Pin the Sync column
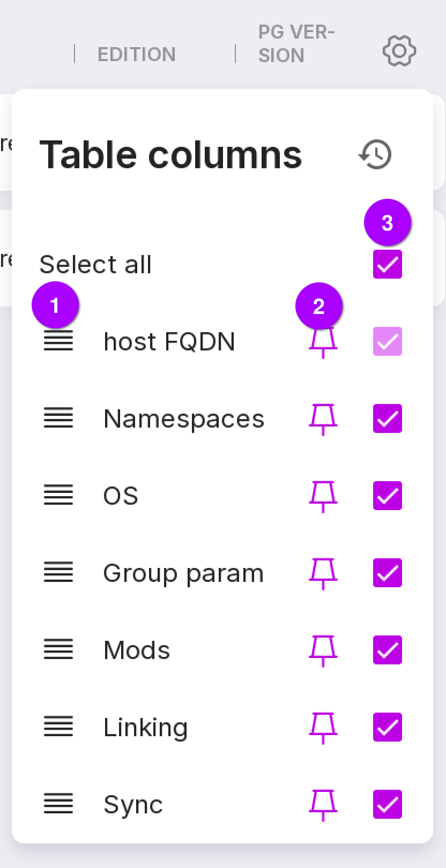446x868 pixels. (x=323, y=805)
